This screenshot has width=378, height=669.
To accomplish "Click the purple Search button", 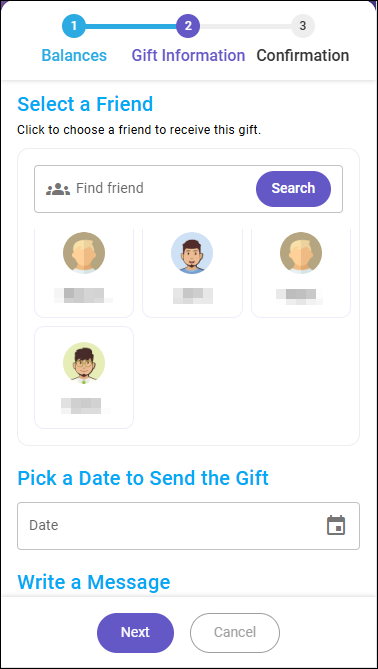I will click(293, 189).
